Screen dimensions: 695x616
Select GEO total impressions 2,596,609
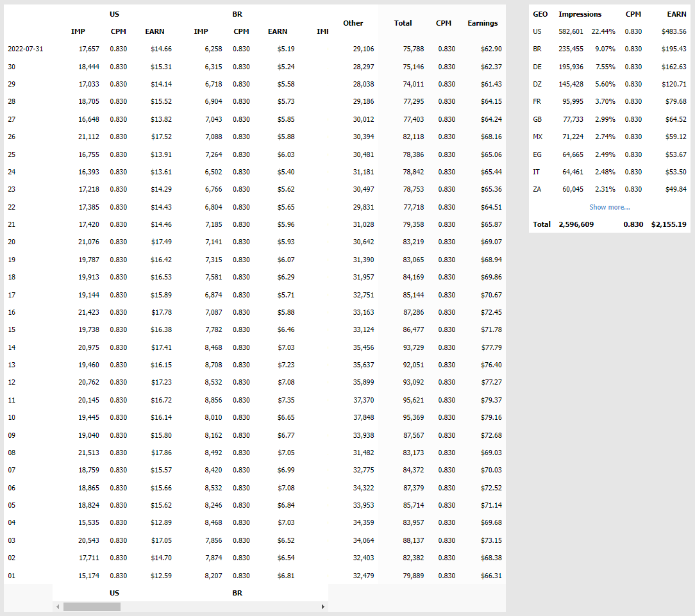576,224
